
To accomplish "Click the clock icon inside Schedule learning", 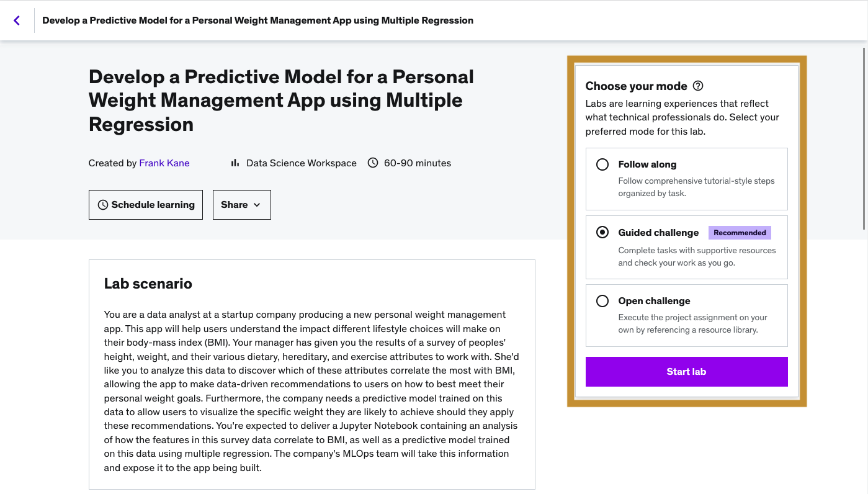I will pos(103,205).
